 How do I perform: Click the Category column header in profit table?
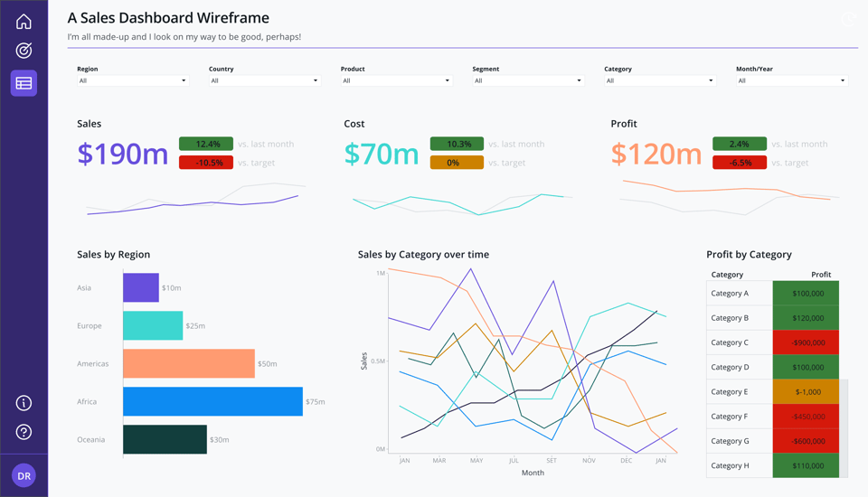pos(727,275)
